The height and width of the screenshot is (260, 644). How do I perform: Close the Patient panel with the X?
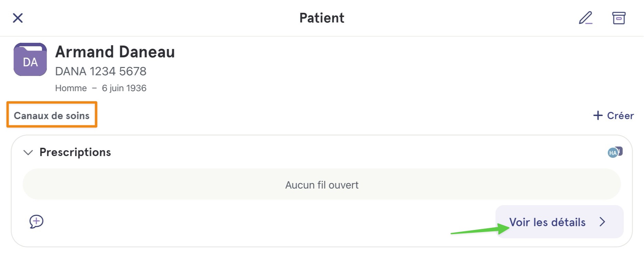coord(18,18)
